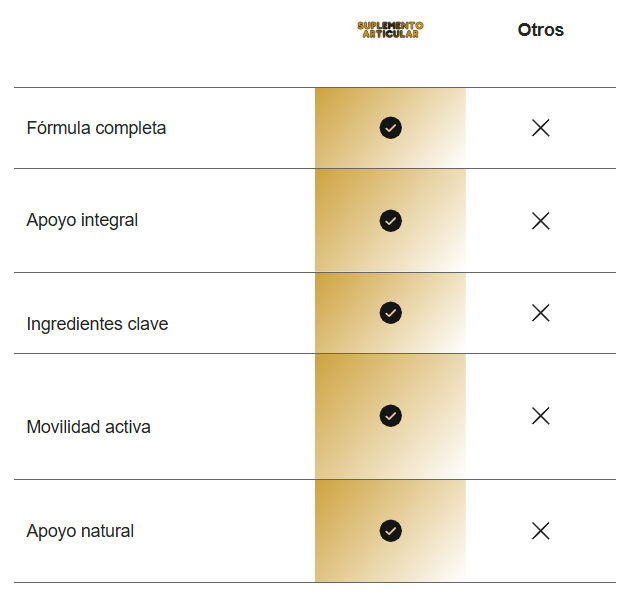Select the Fórmula completa row label
Image resolution: width=627 pixels, height=604 pixels.
click(x=96, y=128)
